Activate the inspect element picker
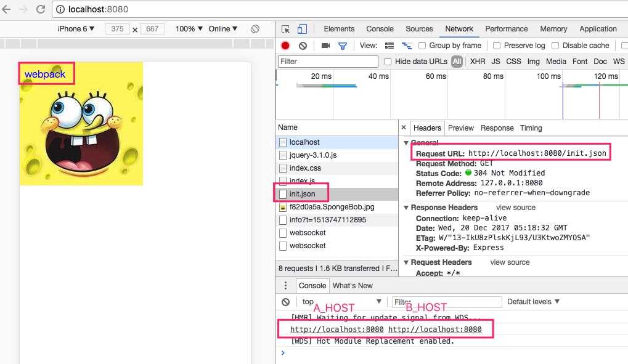The height and width of the screenshot is (364, 628). (x=285, y=29)
